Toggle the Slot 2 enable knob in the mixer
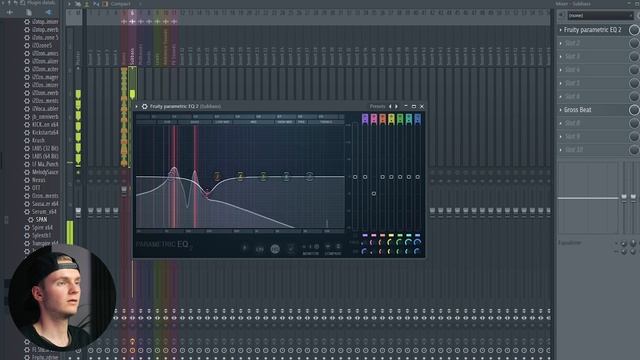Screen dimensions: 640x360 click(x=634, y=43)
